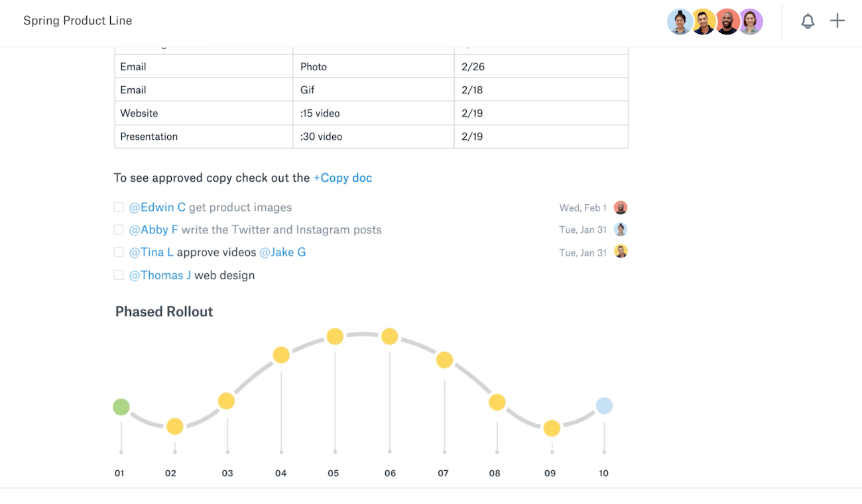Open the notifications bell

(807, 21)
